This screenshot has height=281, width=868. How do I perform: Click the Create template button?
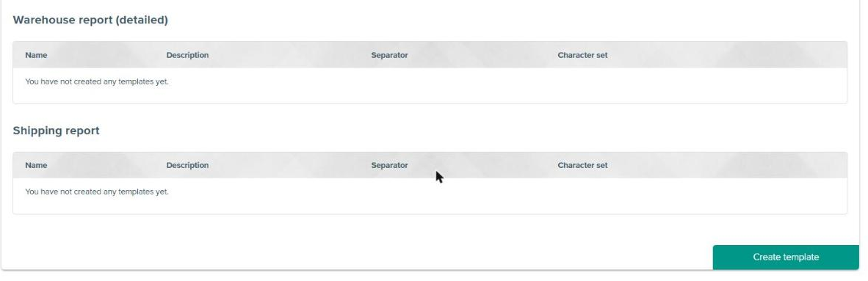786,258
